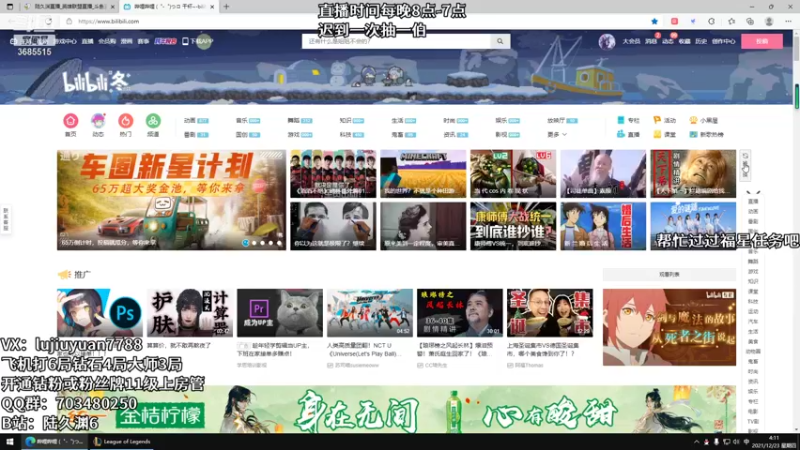800x450 pixels.
Task: Open the 动态 feed icon
Action: (98, 121)
